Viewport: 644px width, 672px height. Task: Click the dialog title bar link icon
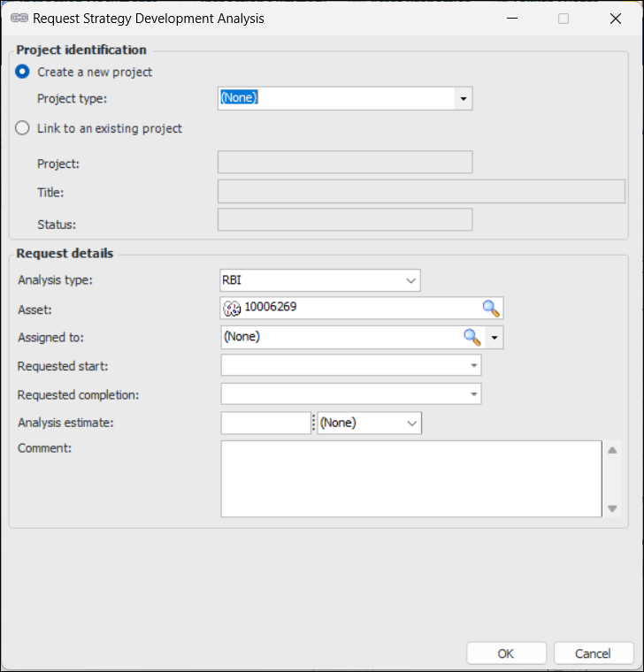18,19
